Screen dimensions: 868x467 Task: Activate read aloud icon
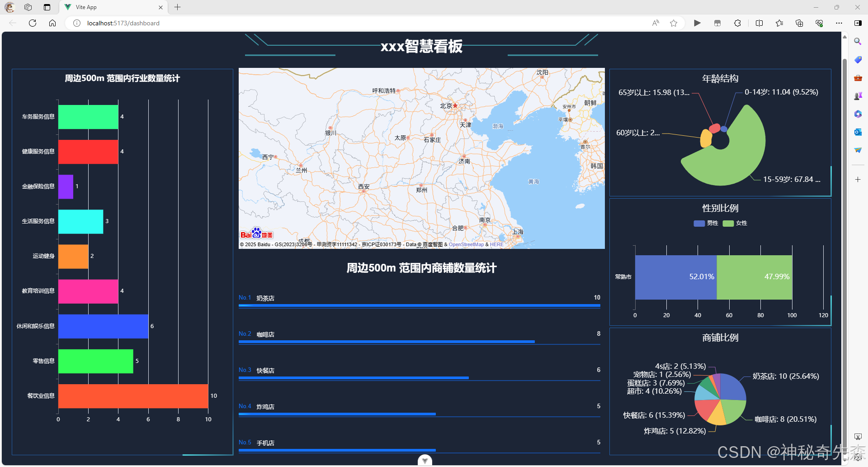[x=656, y=23]
